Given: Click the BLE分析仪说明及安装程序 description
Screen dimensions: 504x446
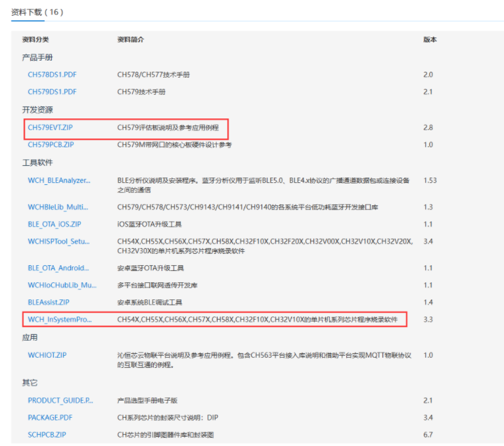Looking at the screenshot, I should coord(263,185).
